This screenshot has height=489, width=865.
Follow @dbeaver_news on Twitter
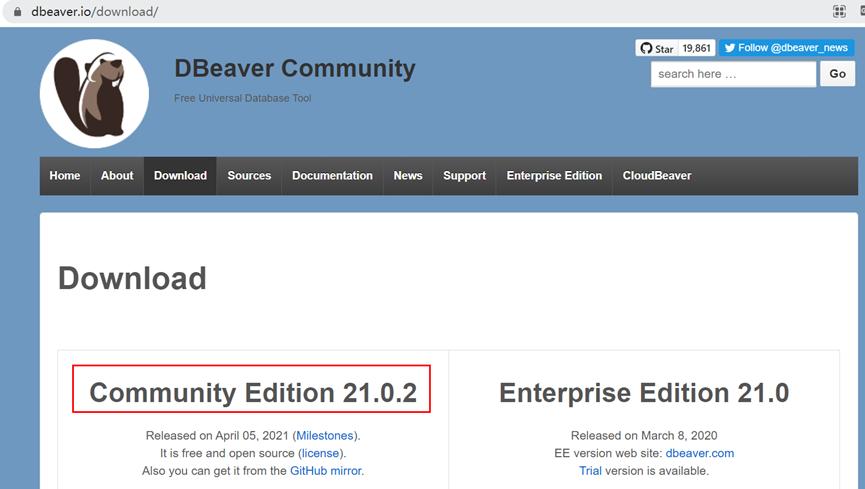(786, 48)
